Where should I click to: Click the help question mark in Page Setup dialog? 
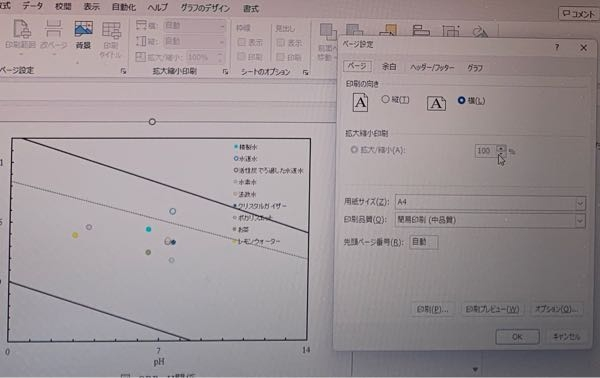click(557, 47)
